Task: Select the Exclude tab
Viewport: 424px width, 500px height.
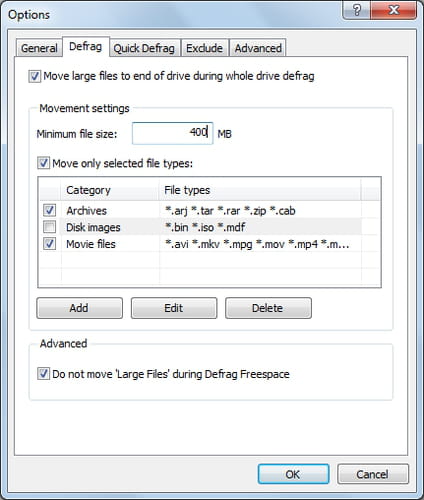Action: click(204, 48)
